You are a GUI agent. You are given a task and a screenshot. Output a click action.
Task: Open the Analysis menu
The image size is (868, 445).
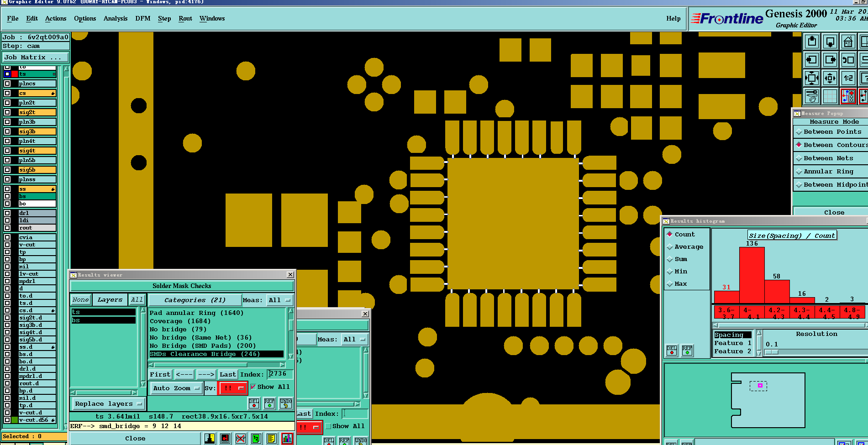pos(116,19)
